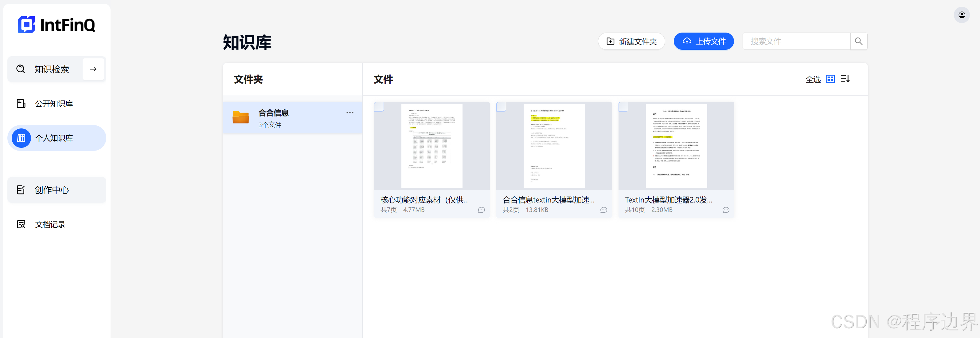Open comment icon on TextIn大模型加速器2.0 file
980x338 pixels.
725,210
